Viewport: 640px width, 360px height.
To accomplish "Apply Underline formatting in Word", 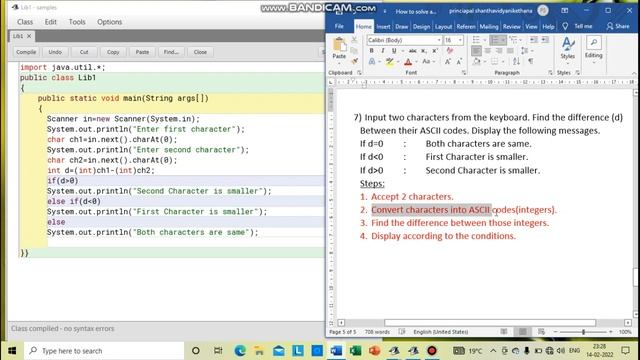I will [394, 51].
